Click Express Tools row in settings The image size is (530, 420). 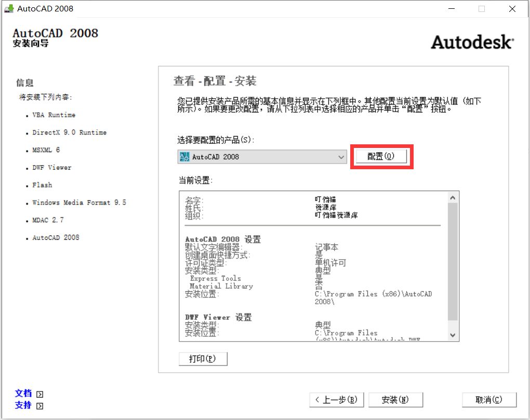pos(216,279)
